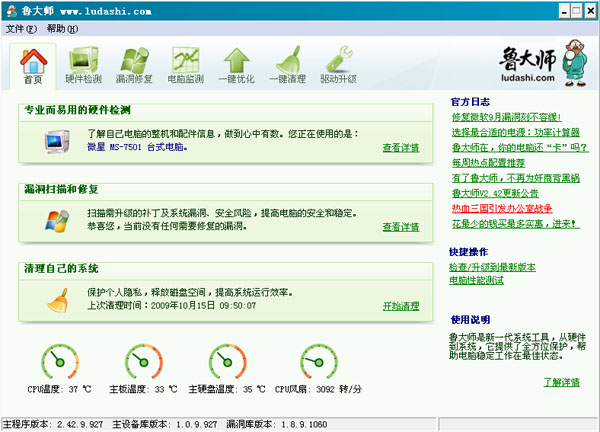The image size is (600, 432).
Task: Open the 首页 home tab
Action: click(x=33, y=66)
